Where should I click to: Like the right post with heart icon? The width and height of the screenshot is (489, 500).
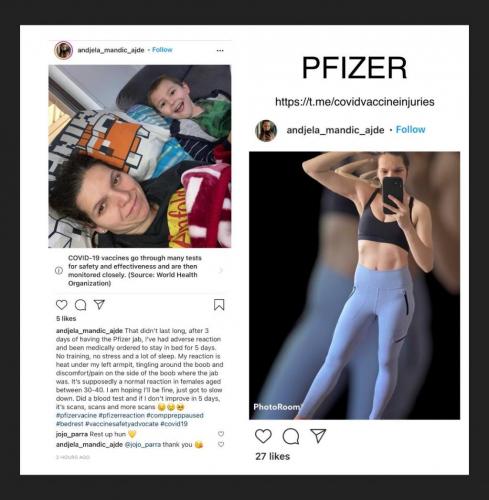point(263,436)
